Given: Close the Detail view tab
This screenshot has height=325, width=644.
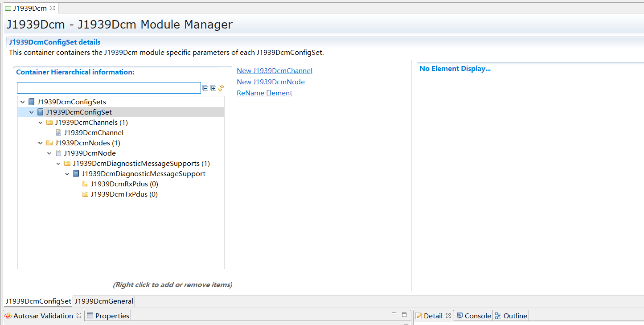Looking at the screenshot, I should [x=448, y=316].
